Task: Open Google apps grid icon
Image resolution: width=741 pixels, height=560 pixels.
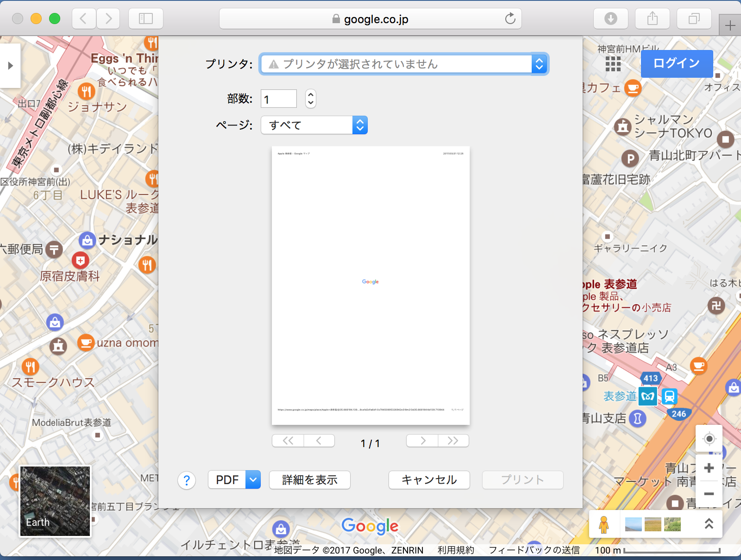Action: [613, 64]
